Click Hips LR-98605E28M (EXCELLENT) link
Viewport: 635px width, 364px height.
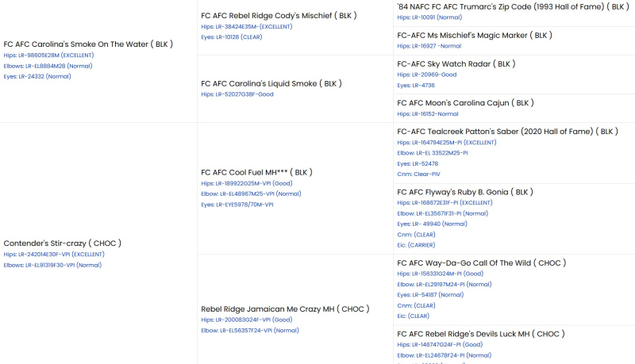pos(48,56)
